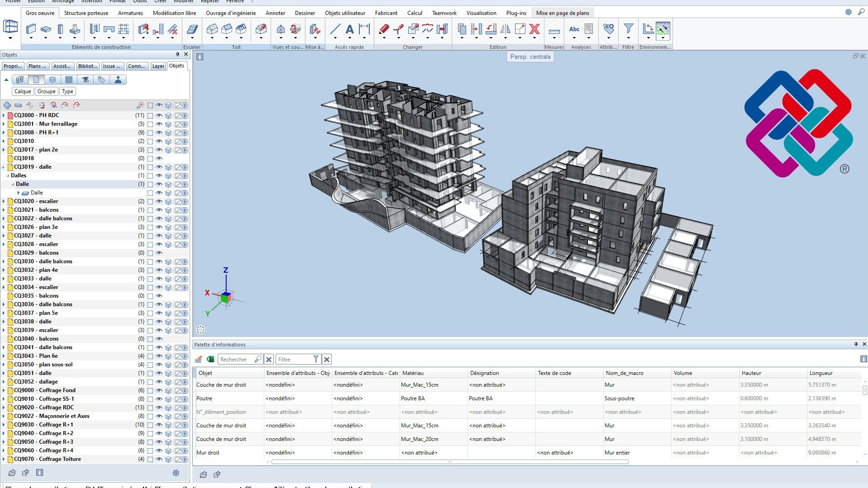Open the Visualisation menu
Image resolution: width=868 pixels, height=488 pixels.
[481, 13]
